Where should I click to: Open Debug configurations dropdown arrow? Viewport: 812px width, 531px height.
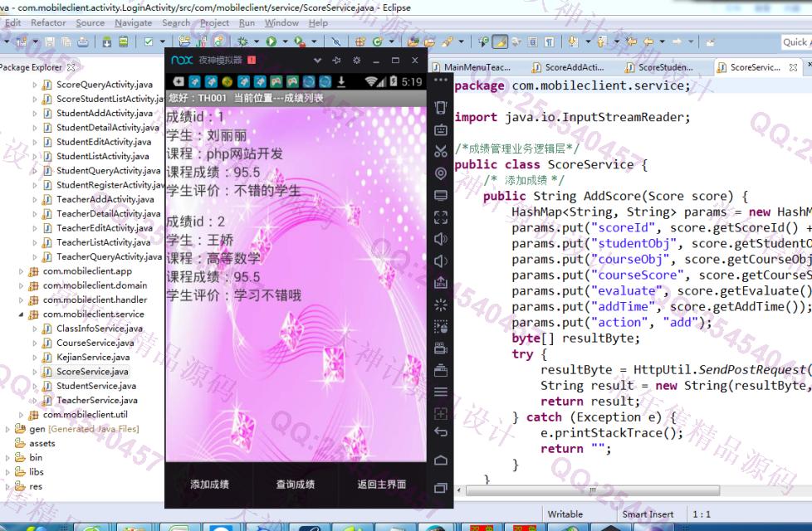tap(256, 42)
